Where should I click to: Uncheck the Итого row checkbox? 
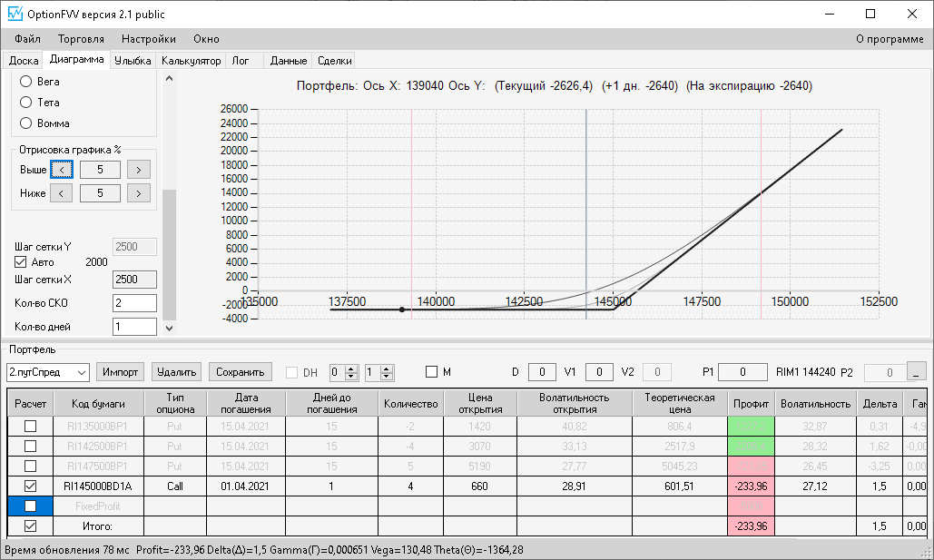[x=30, y=526]
